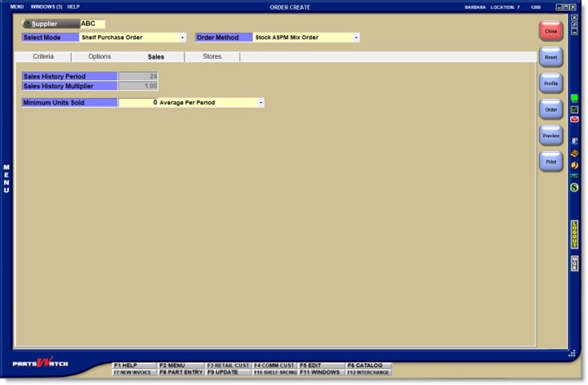
Task: Click the supplier lookup icon beside Supplier
Action: click(x=26, y=24)
